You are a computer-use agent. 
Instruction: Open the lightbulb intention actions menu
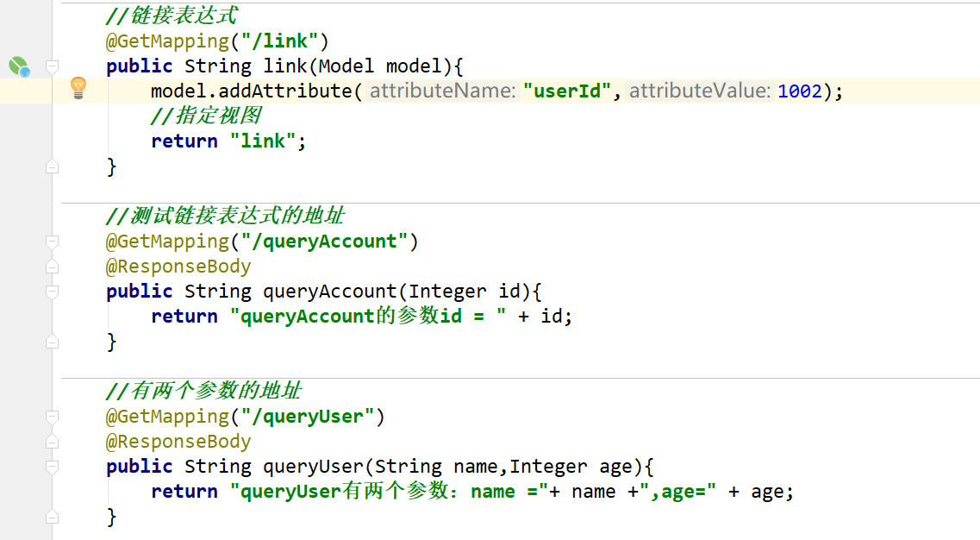(78, 90)
